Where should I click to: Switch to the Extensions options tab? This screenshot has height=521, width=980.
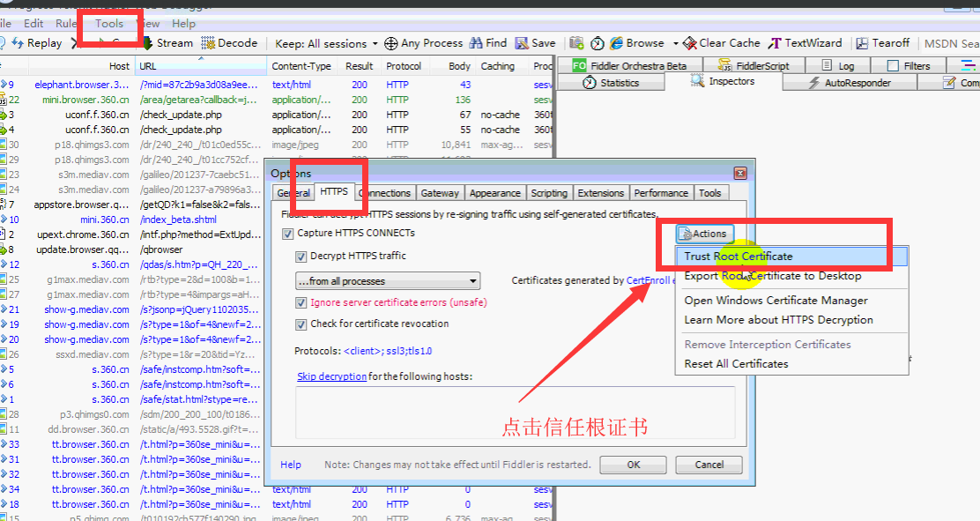[600, 193]
